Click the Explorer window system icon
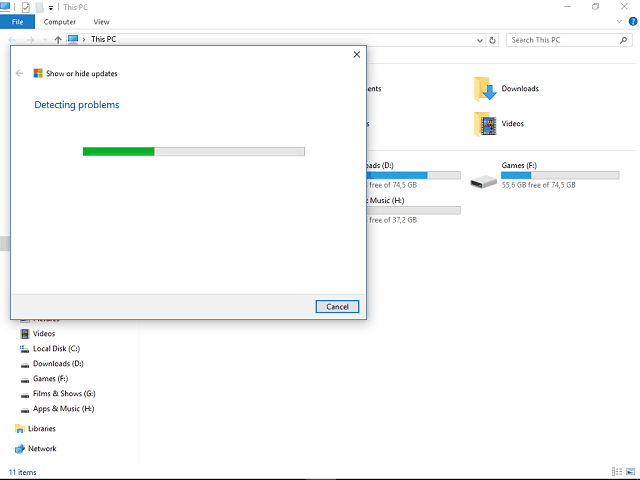640x480 pixels. (4, 7)
